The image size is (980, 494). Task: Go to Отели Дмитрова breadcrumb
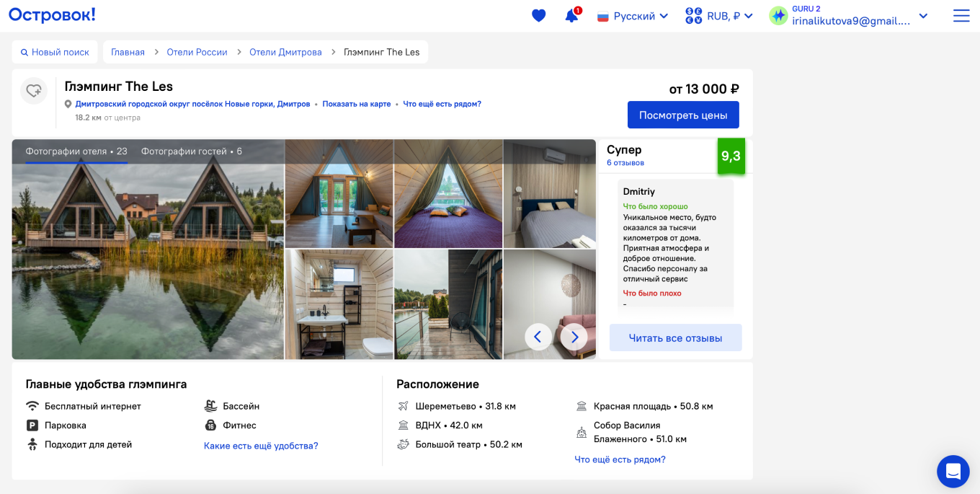(285, 52)
